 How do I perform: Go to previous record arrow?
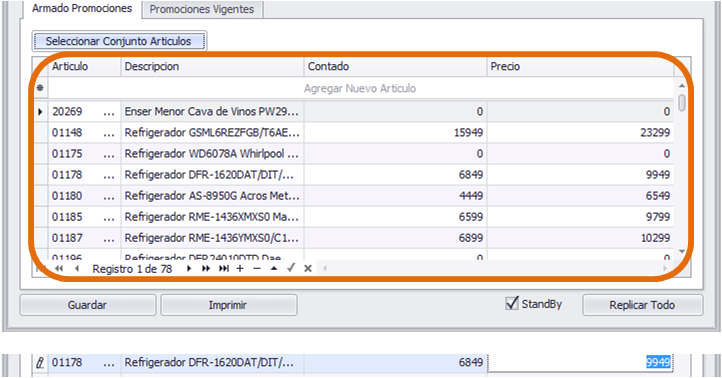coord(76,268)
